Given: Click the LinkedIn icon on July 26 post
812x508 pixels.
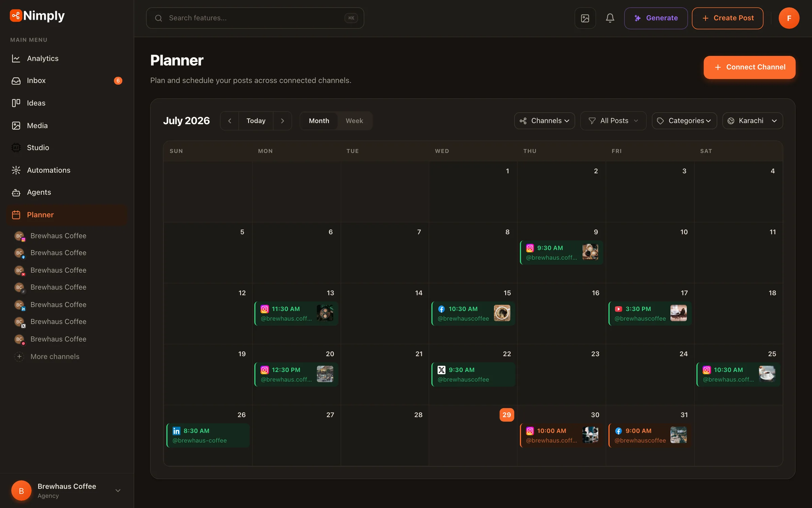Looking at the screenshot, I should coord(176,431).
